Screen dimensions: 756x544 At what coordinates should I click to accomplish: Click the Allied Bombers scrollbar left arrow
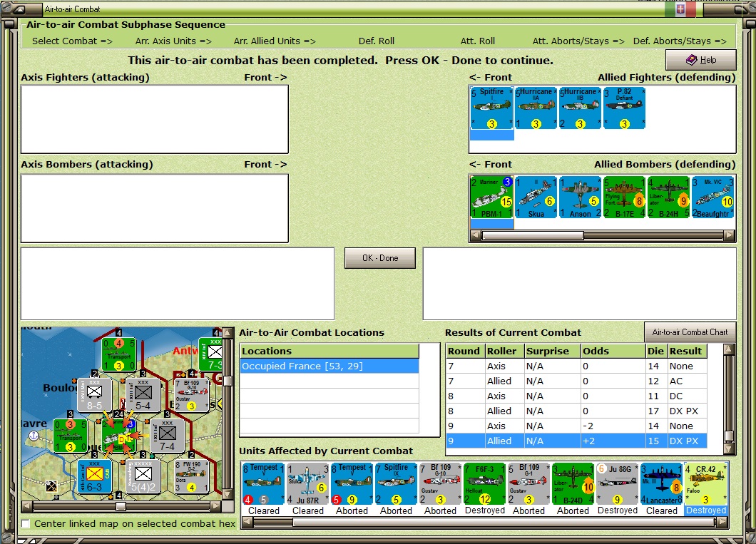click(476, 235)
